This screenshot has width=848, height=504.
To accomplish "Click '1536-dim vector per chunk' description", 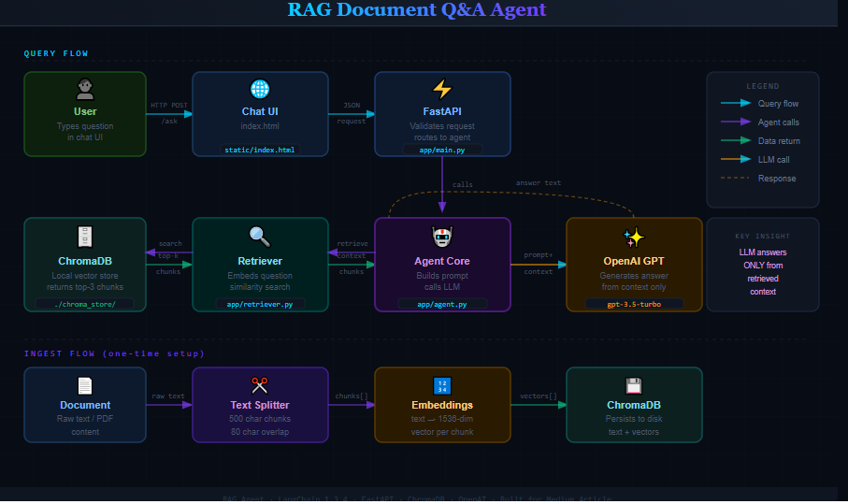I will click(x=442, y=425).
